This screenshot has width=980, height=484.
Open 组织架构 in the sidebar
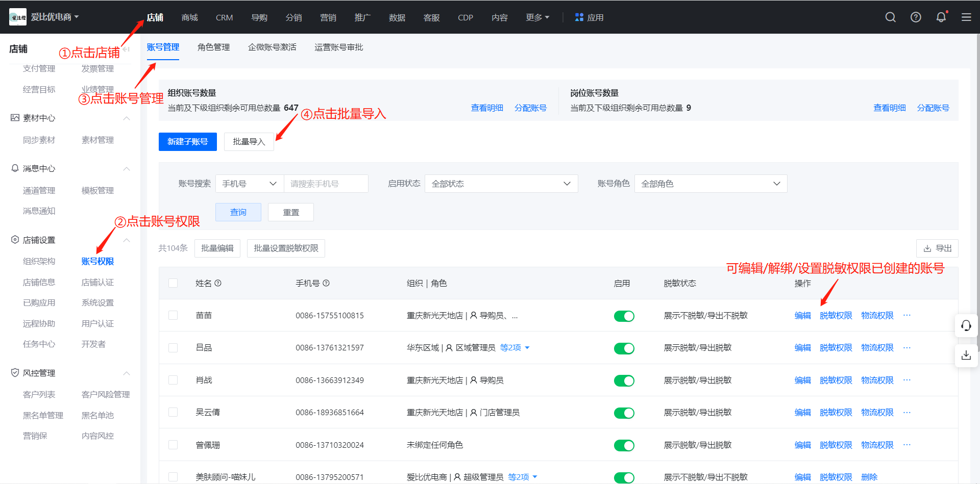coord(39,261)
